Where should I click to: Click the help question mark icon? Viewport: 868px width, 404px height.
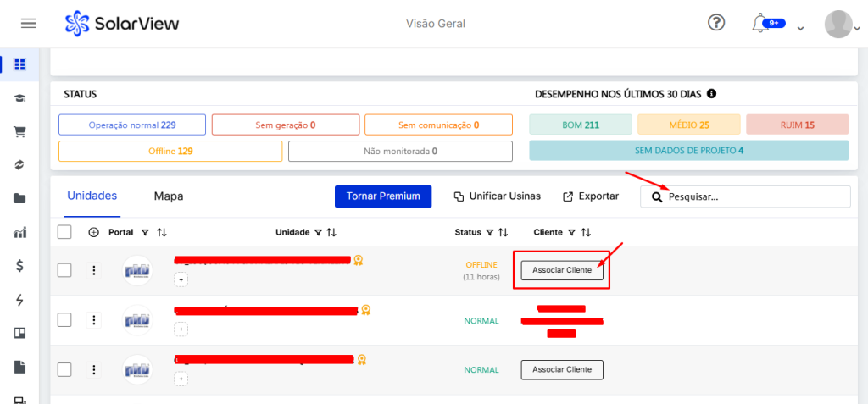(x=716, y=23)
